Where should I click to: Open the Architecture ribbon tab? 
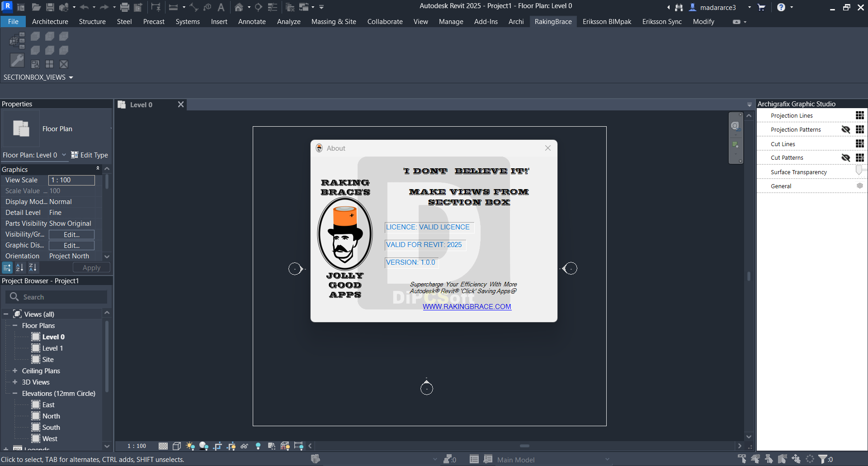50,21
